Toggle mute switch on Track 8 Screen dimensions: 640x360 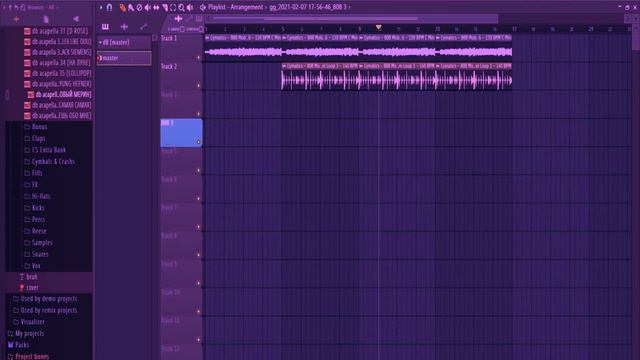(x=199, y=255)
